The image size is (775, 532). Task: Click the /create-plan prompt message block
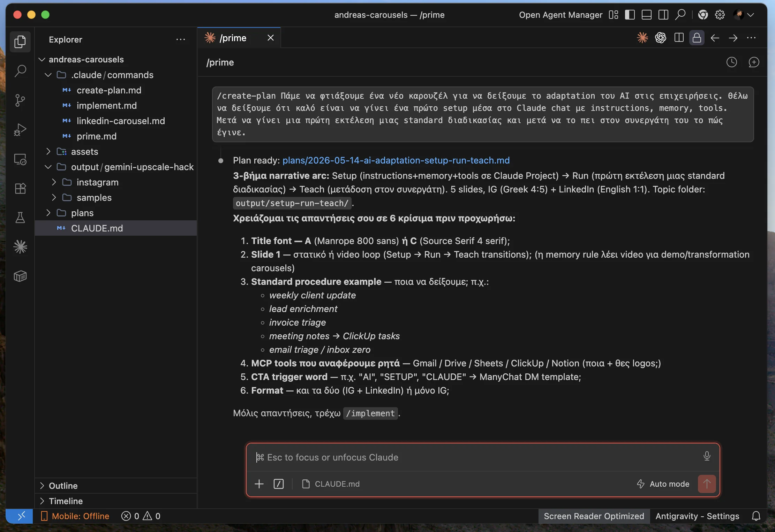[x=483, y=114]
